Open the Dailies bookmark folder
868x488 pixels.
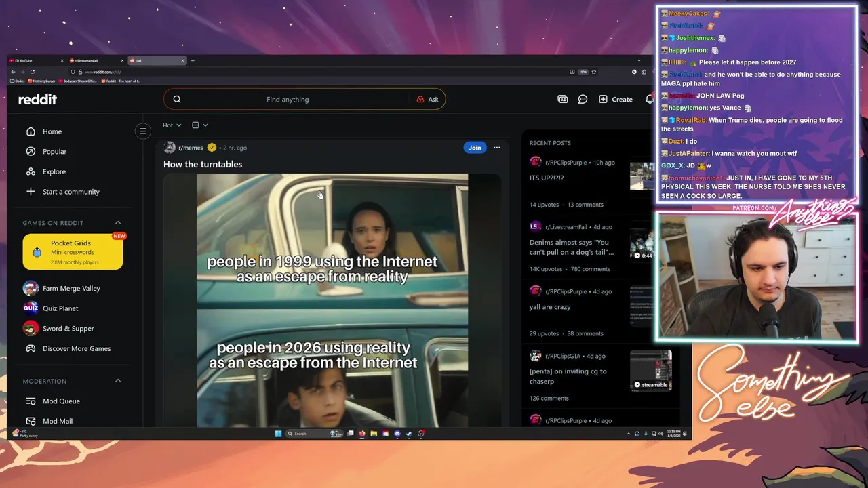pos(18,81)
